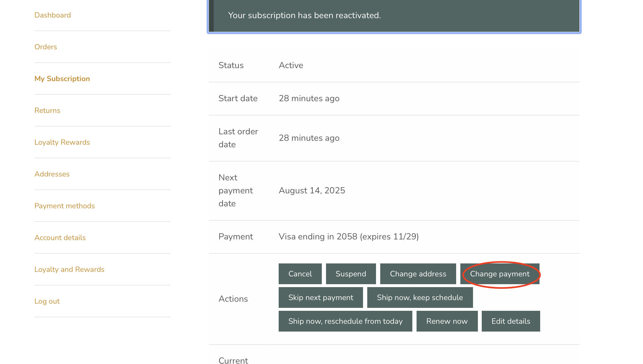Image resolution: width=643 pixels, height=364 pixels.
Task: Open Loyalty and Rewards link
Action: coord(69,270)
